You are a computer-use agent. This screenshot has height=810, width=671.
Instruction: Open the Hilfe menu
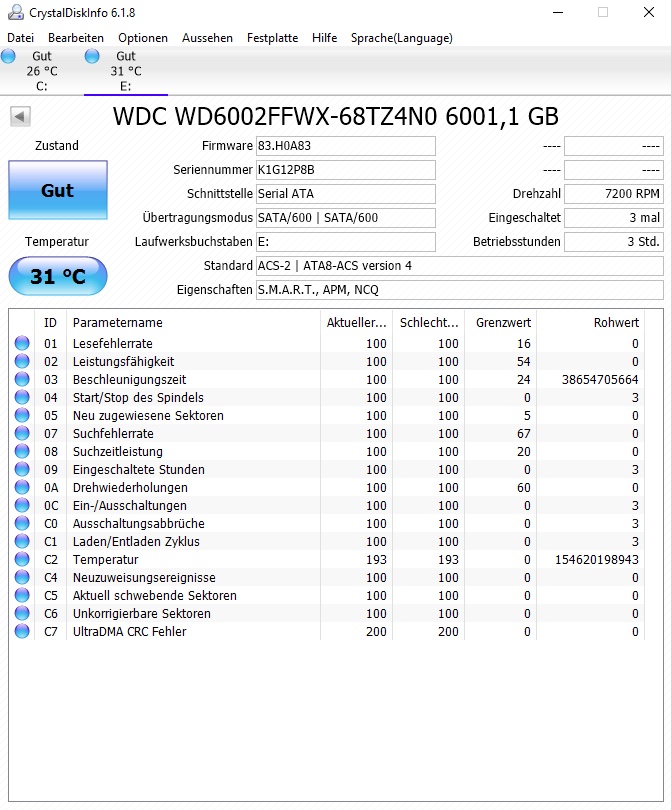[324, 38]
